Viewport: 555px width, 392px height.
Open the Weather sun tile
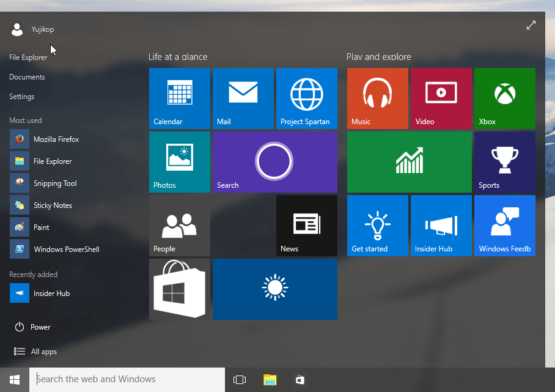pyautogui.click(x=275, y=289)
